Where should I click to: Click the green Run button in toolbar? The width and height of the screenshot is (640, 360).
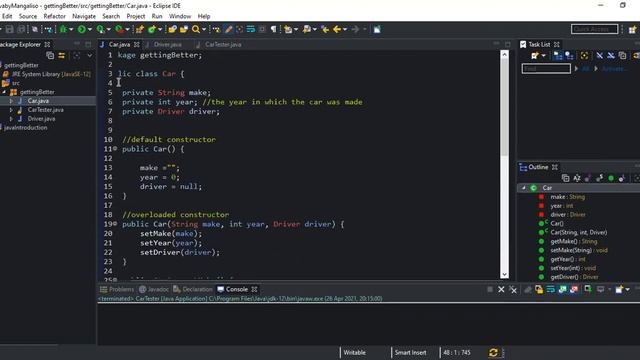tap(82, 29)
